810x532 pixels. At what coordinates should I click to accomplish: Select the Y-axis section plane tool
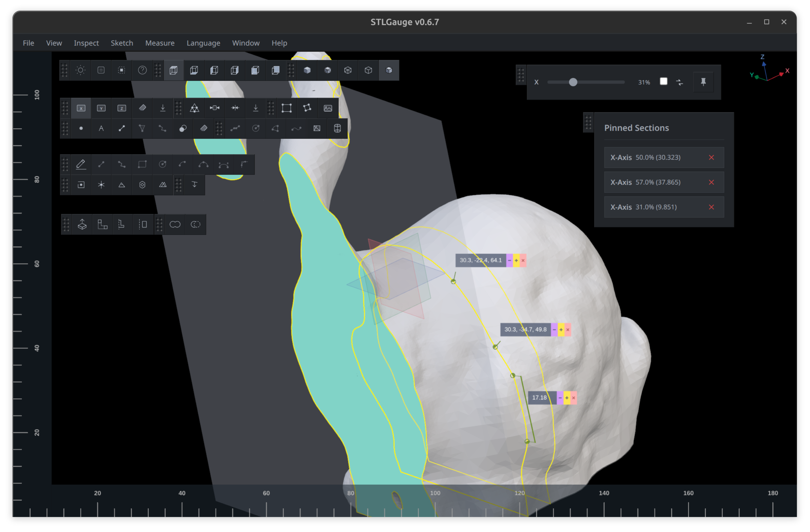pyautogui.click(x=101, y=108)
